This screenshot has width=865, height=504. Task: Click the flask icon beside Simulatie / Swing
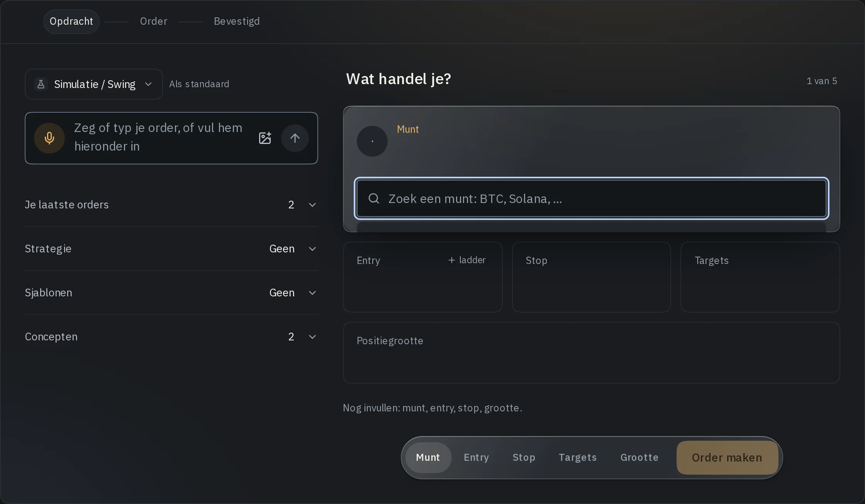[x=41, y=84]
